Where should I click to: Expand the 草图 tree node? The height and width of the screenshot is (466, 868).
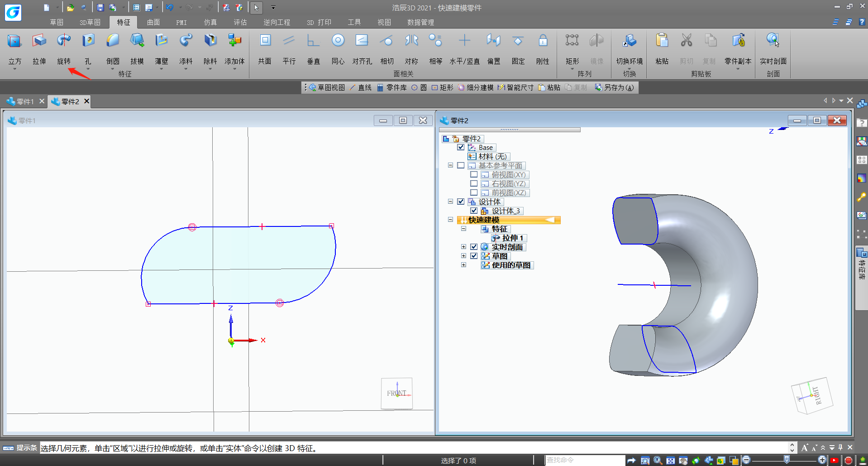pos(463,256)
